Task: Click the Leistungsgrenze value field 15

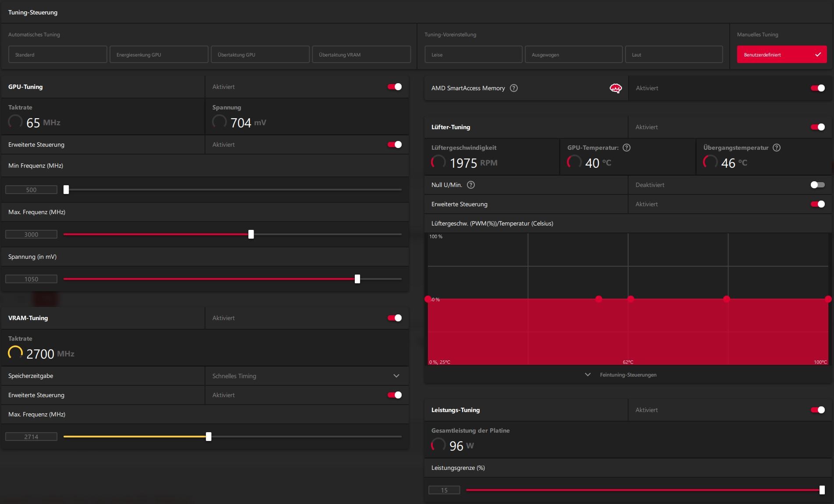Action: (x=444, y=490)
